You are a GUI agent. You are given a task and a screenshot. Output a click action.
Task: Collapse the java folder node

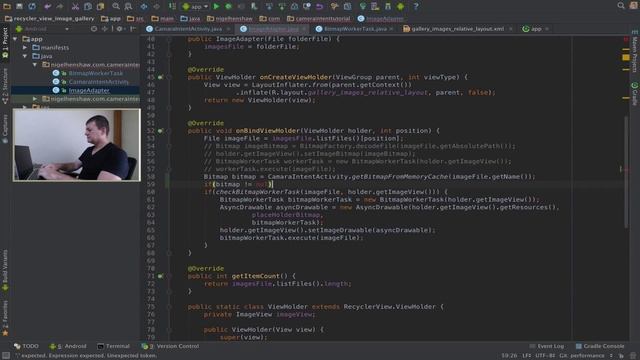tap(25, 56)
